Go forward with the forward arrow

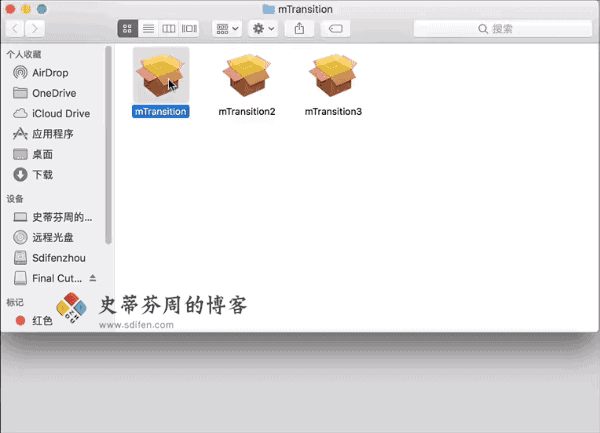pyautogui.click(x=34, y=29)
